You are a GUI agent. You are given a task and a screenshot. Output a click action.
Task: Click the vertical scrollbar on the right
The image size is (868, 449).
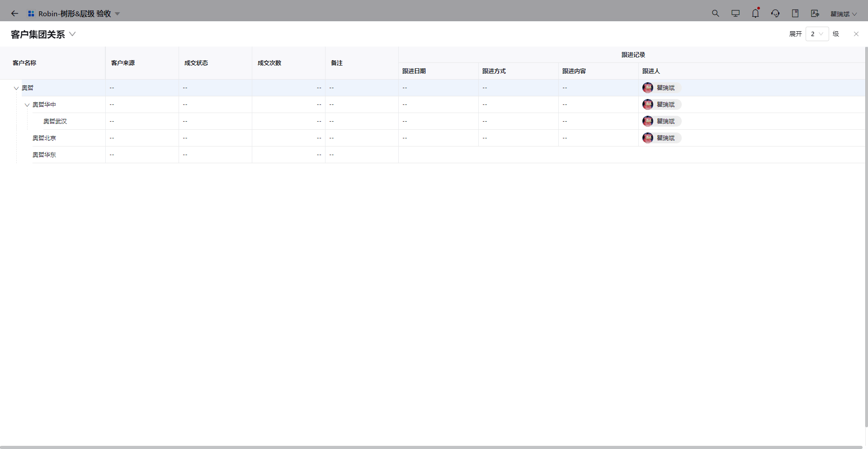click(x=866, y=237)
